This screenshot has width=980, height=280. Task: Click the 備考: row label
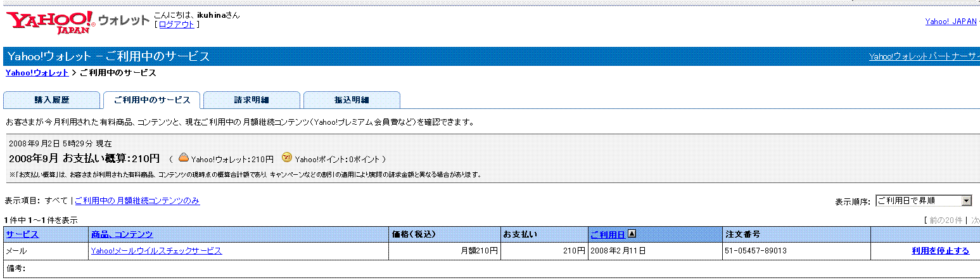[16, 269]
